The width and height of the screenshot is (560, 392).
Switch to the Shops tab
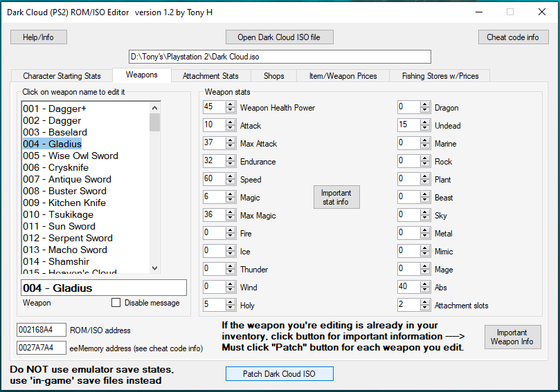tap(273, 76)
